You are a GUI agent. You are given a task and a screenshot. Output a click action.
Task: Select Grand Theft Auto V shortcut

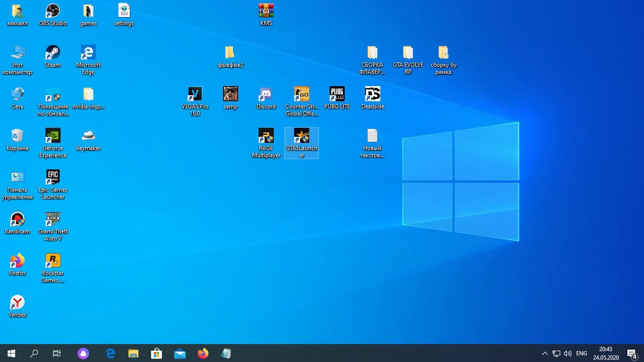[53, 227]
